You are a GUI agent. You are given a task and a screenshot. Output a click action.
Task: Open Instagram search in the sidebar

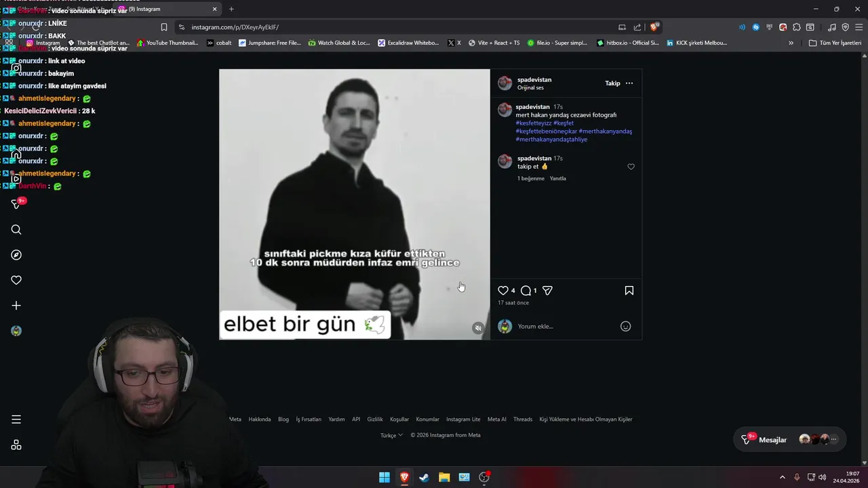coord(16,230)
